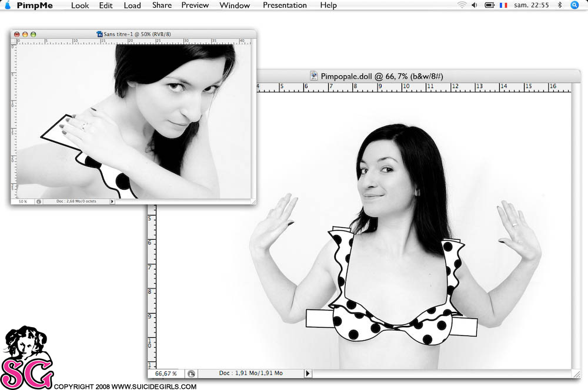This screenshot has height=390, width=588.
Task: Click Doc : 2,68 Mo/0 octets status text
Action: coord(76,201)
